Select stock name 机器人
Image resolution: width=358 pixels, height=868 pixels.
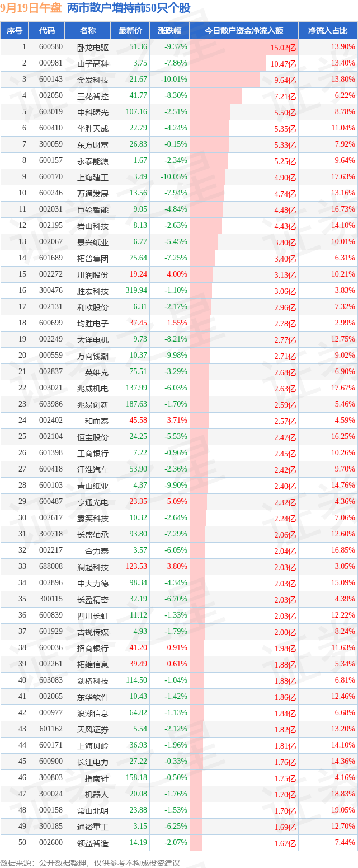click(97, 795)
